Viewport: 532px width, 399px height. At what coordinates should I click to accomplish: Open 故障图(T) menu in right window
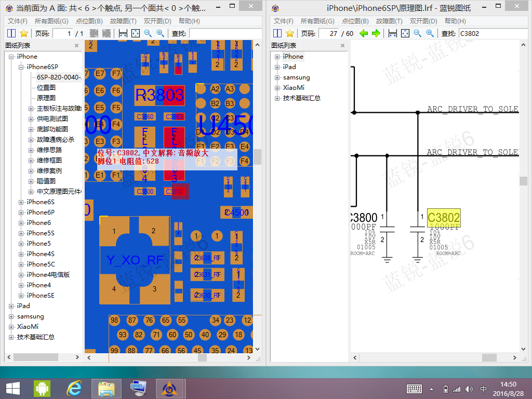pyautogui.click(x=389, y=21)
